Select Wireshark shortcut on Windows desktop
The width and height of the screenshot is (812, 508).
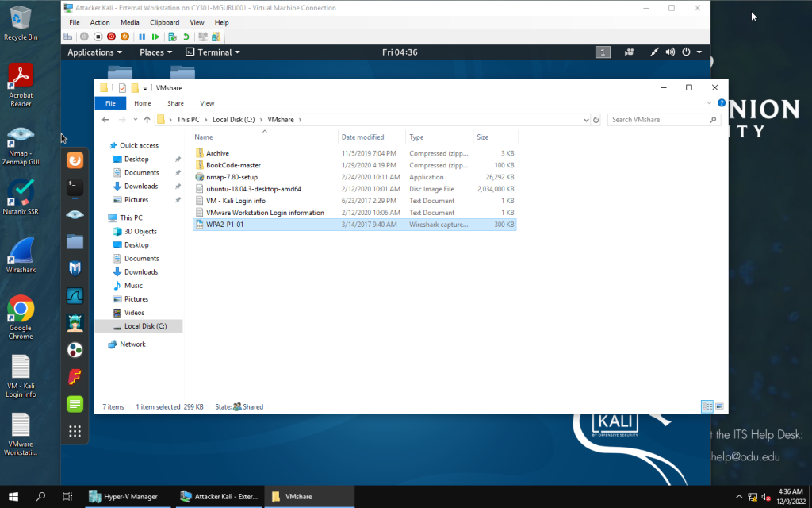[21, 256]
